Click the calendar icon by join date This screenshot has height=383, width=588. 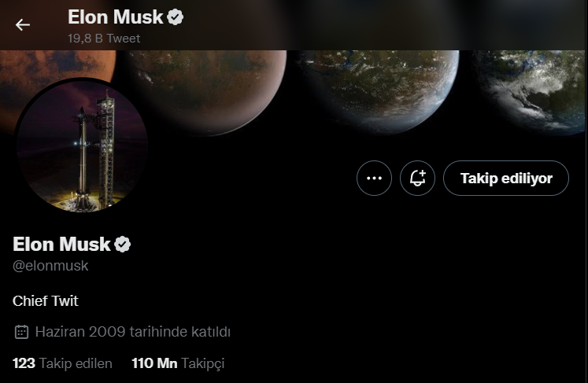(22, 332)
